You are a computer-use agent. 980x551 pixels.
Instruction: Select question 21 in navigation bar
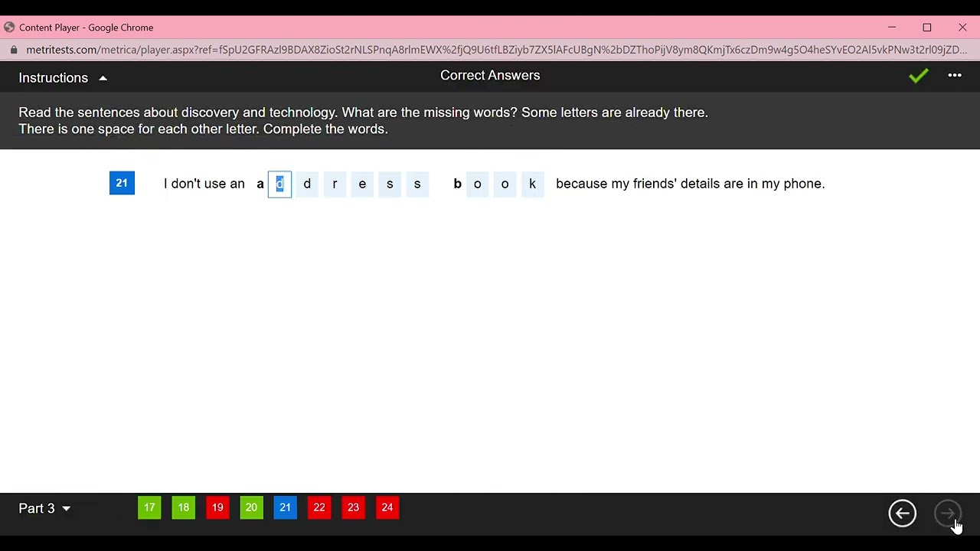tap(285, 507)
